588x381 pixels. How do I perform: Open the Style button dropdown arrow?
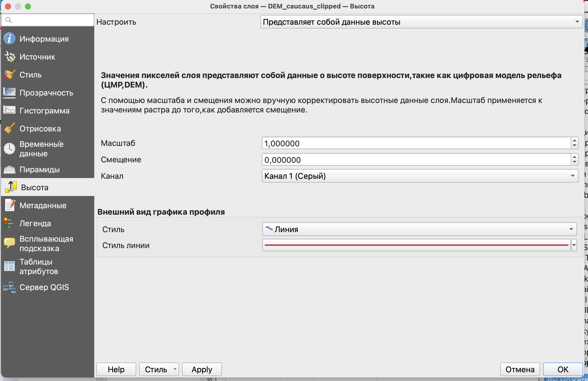(175, 369)
